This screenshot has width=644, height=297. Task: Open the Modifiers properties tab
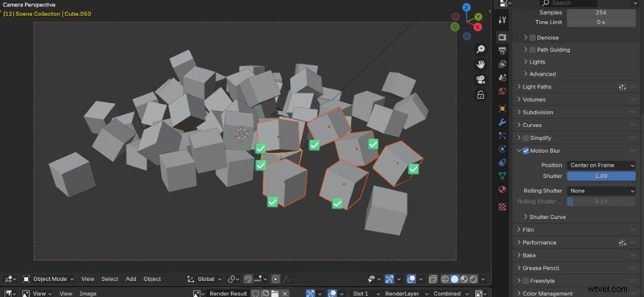[502, 122]
